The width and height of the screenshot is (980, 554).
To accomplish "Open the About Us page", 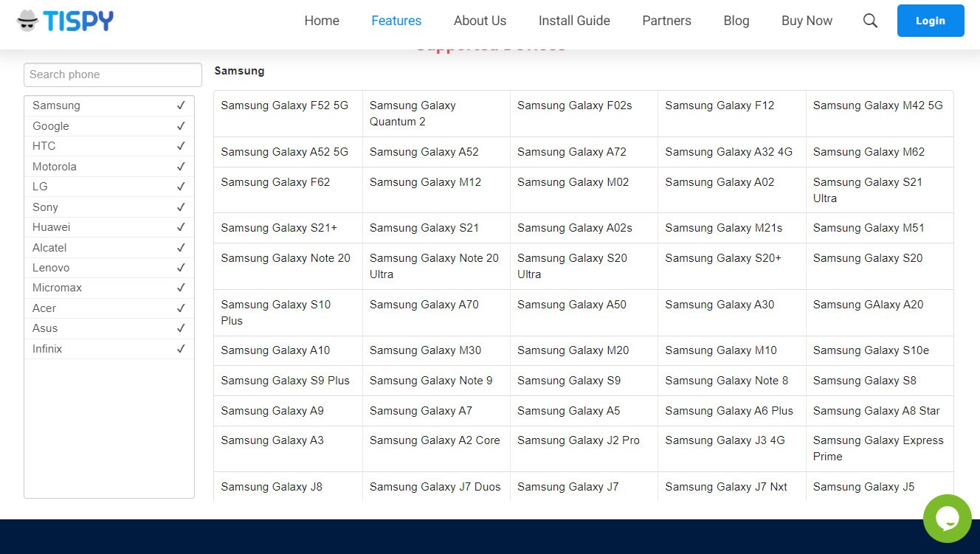I will [480, 21].
